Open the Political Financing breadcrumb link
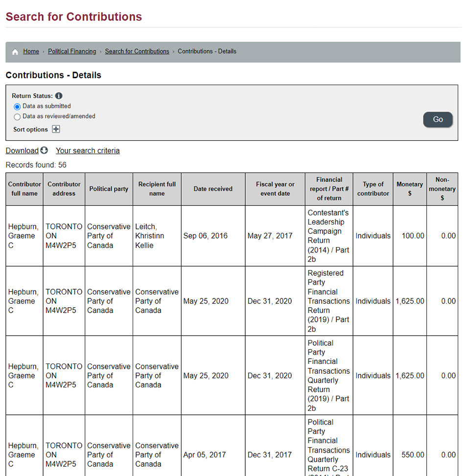The height and width of the screenshot is (476, 467). coord(72,51)
